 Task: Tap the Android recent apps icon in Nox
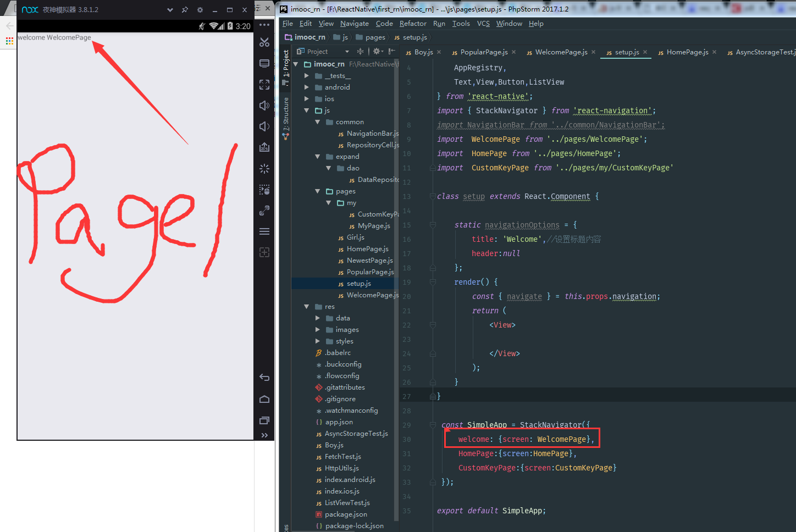[264, 420]
